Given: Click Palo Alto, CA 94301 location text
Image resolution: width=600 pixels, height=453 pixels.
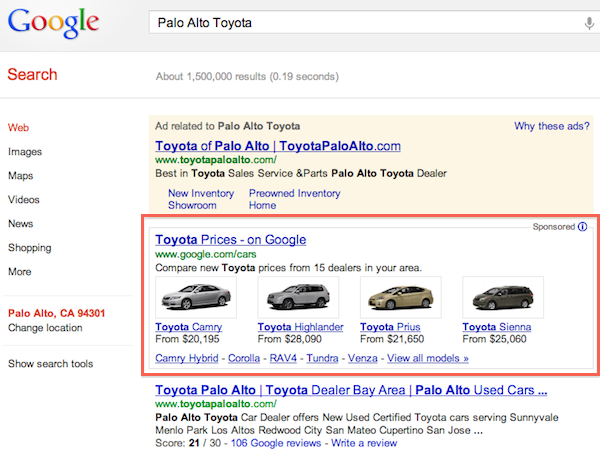Looking at the screenshot, I should pos(57,313).
